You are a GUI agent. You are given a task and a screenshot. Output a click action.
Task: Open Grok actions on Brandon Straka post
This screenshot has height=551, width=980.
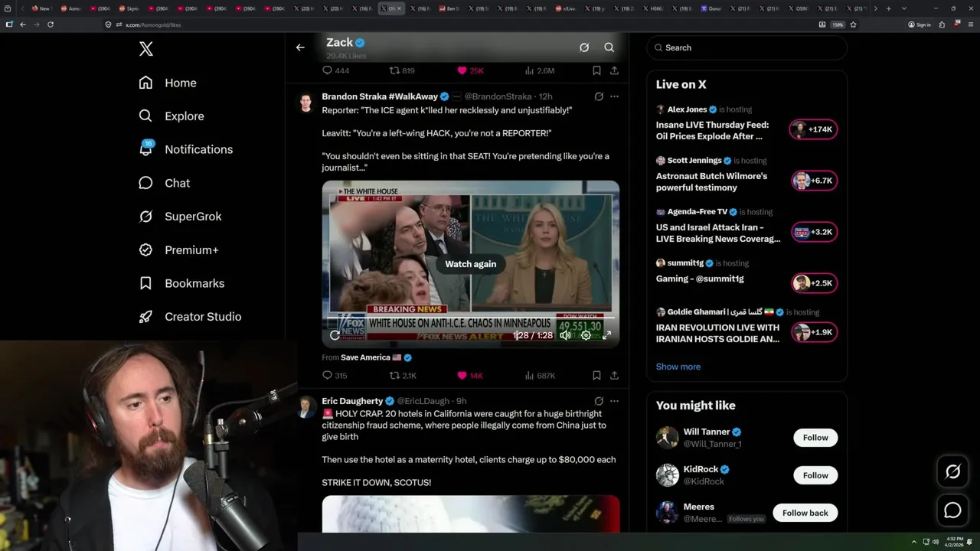pos(599,96)
